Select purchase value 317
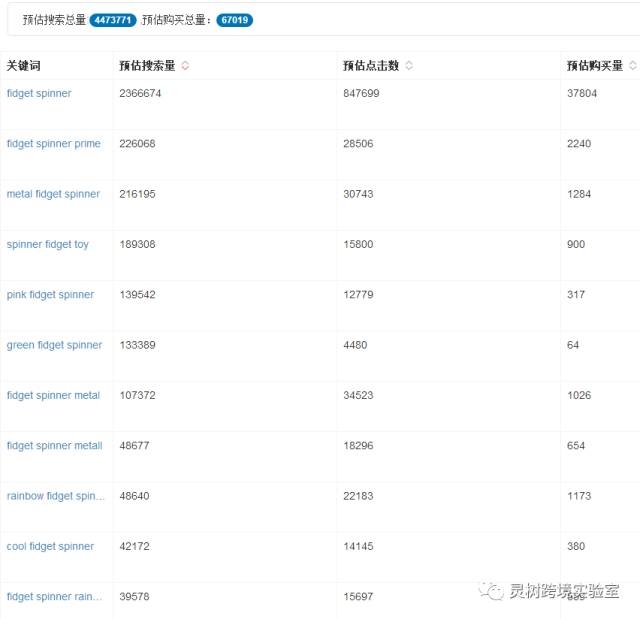This screenshot has width=640, height=619. 576,295
